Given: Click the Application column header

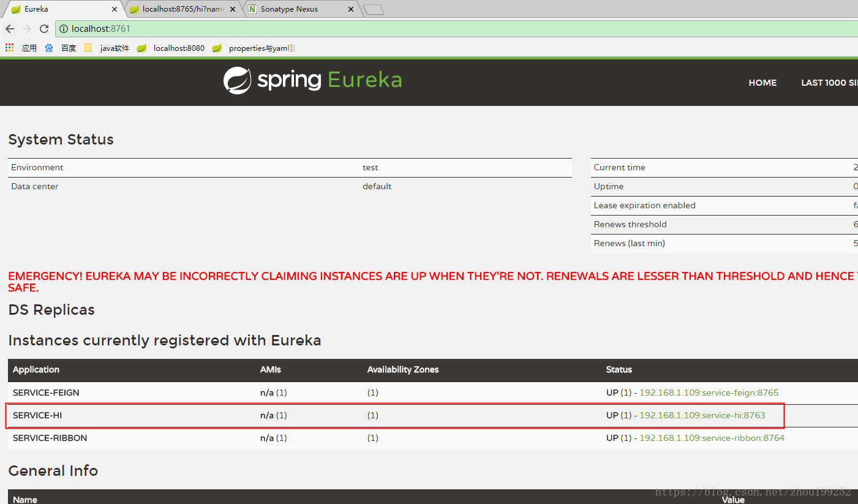Looking at the screenshot, I should point(36,369).
